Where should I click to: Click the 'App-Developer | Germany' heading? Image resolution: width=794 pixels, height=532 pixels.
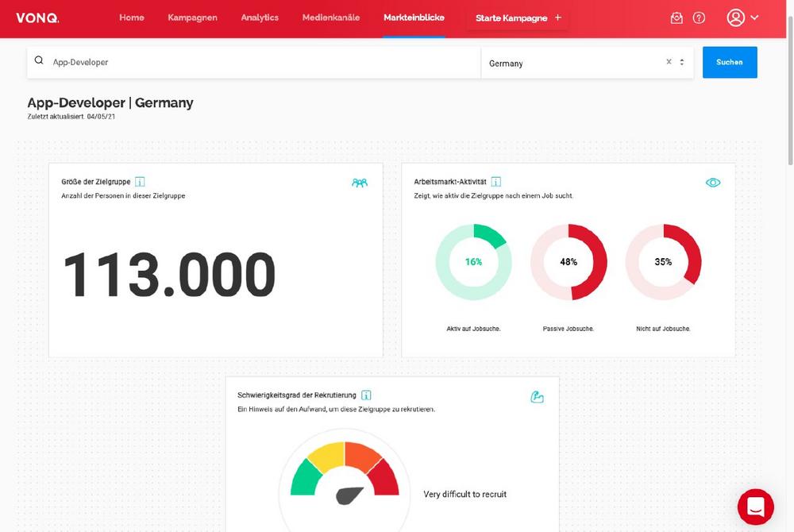pos(110,102)
